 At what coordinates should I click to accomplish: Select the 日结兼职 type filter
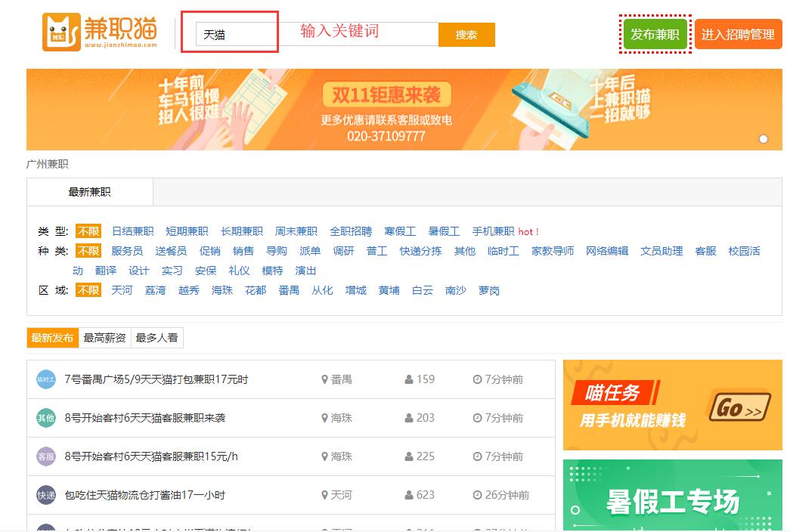[132, 231]
